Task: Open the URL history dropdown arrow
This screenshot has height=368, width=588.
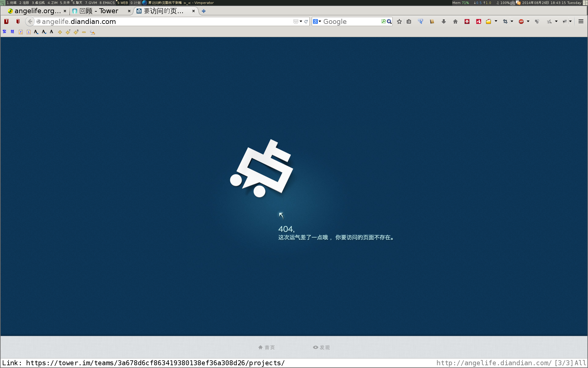Action: point(301,21)
